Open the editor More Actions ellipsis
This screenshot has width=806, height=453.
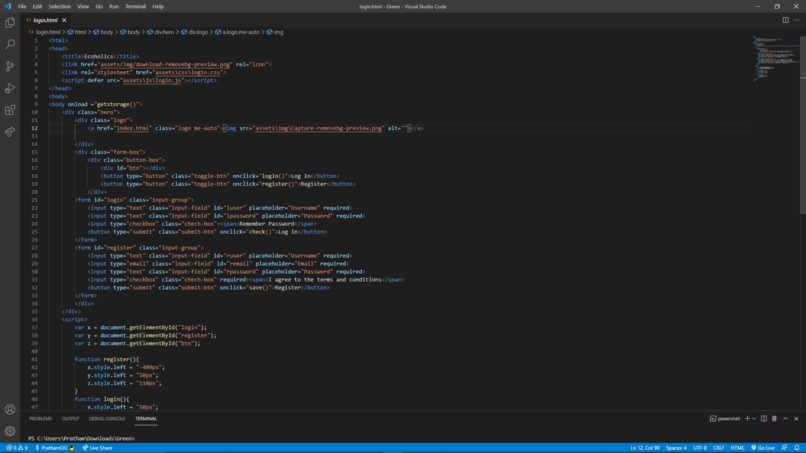tap(796, 20)
